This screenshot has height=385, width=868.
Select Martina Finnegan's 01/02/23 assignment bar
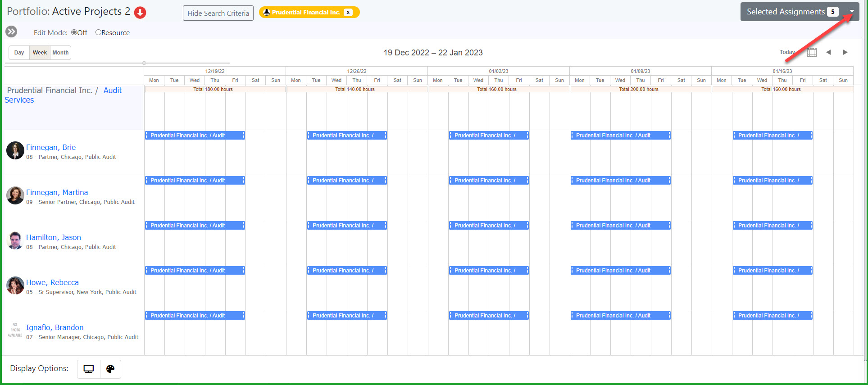489,181
